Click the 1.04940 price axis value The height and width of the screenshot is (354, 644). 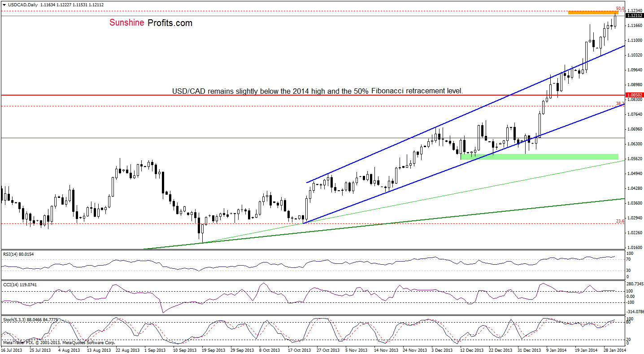tap(635, 174)
